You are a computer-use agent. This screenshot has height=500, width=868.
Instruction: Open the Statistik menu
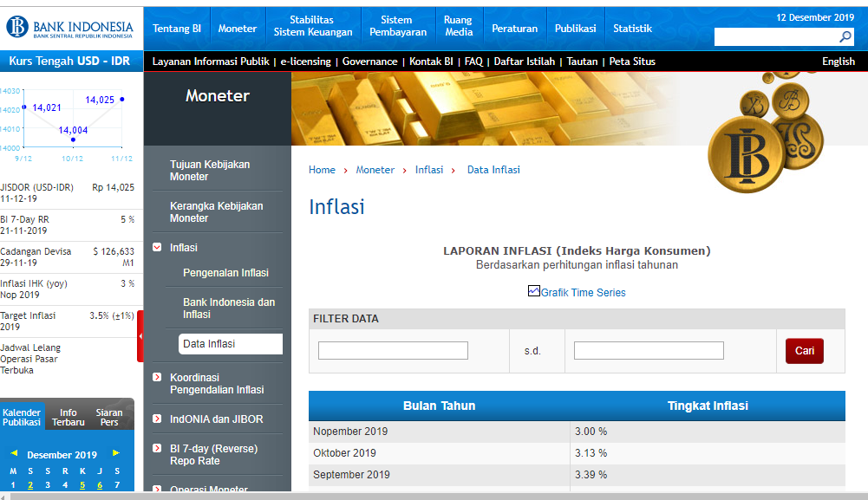(632, 29)
